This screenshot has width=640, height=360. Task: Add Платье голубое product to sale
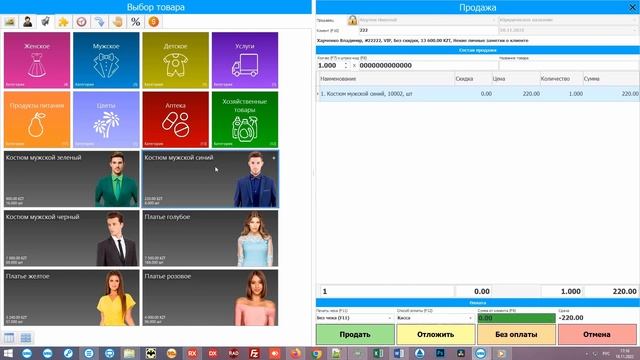point(210,238)
